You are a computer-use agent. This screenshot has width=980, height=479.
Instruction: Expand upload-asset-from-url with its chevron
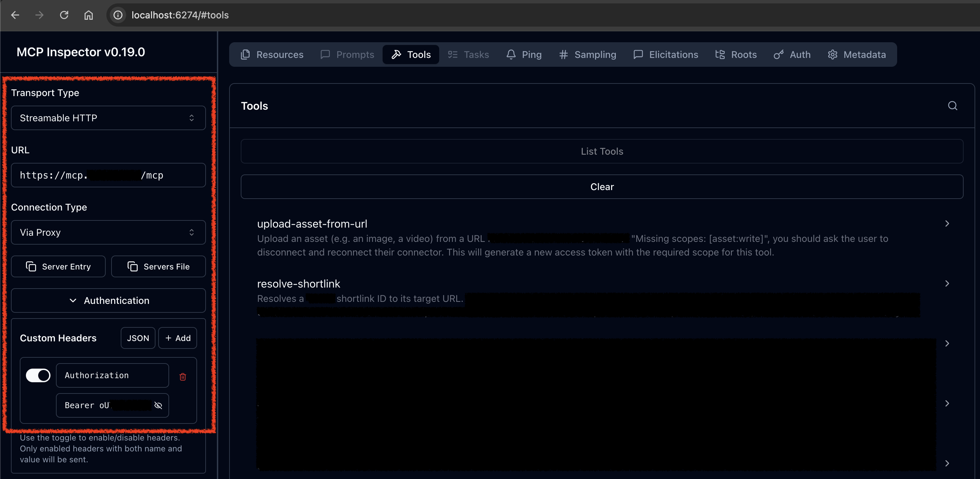point(947,223)
